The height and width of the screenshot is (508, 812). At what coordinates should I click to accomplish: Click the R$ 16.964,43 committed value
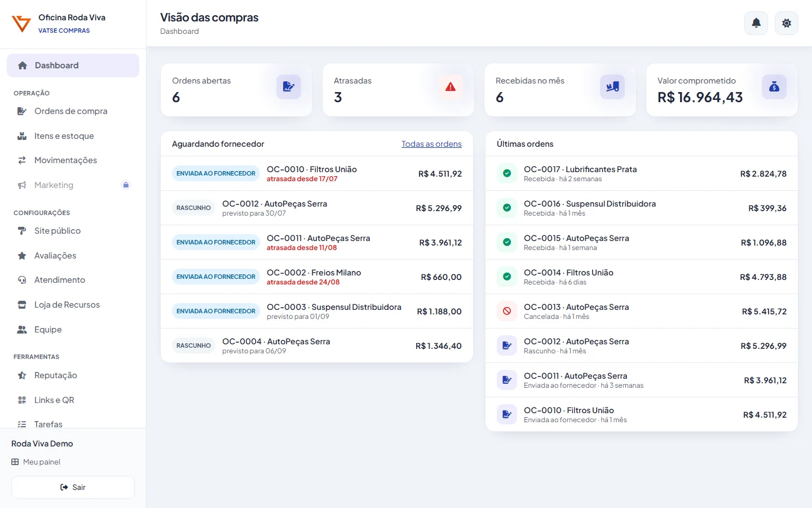click(x=700, y=98)
